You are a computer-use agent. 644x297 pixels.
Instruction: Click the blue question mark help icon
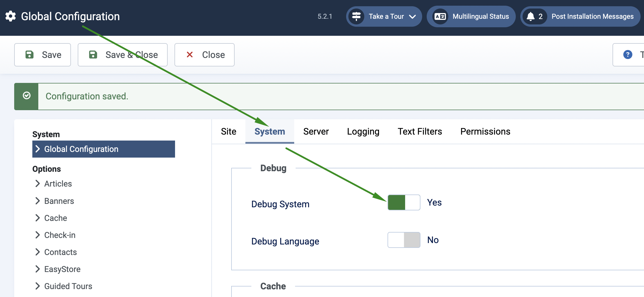[x=628, y=55]
